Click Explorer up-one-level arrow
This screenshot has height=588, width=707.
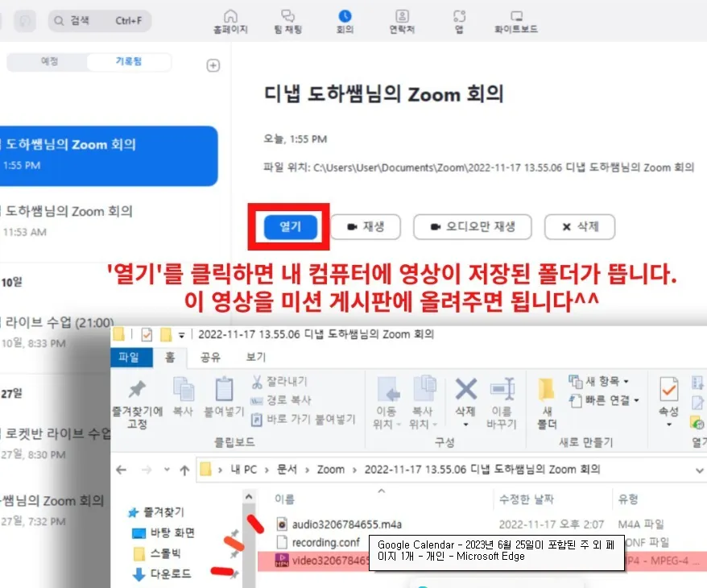click(184, 470)
